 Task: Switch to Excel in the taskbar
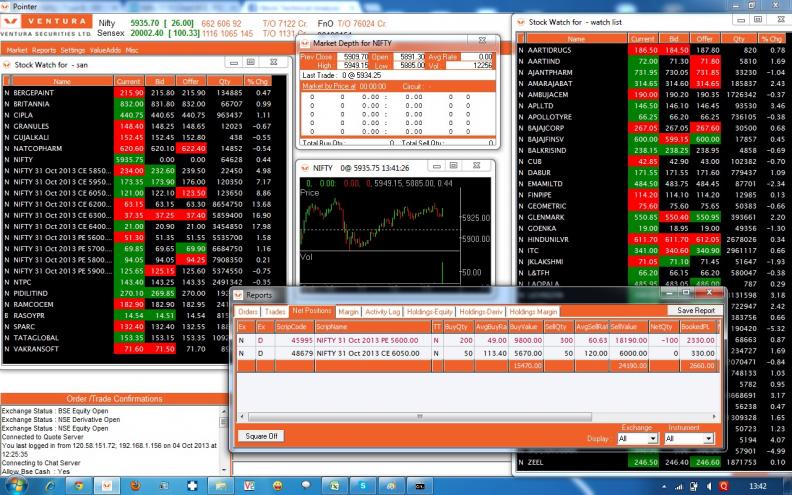pos(334,486)
